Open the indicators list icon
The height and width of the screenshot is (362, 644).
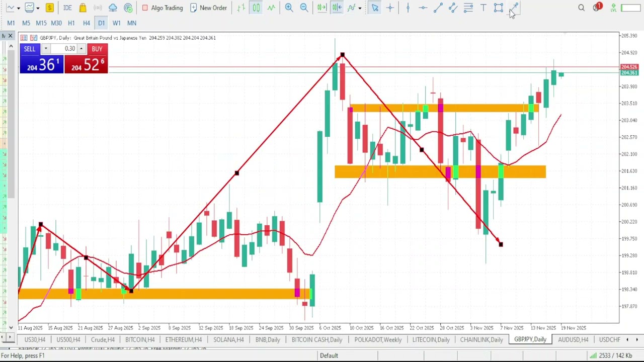[x=352, y=8]
